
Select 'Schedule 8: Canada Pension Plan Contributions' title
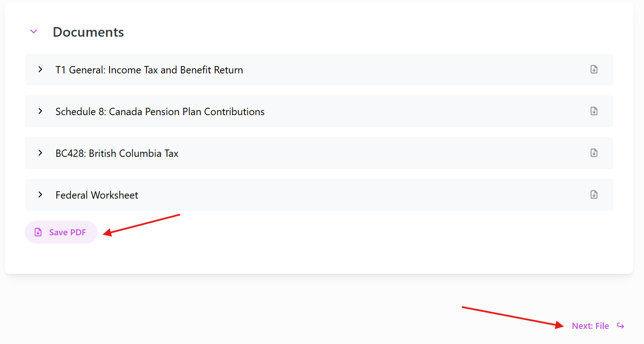tap(160, 112)
